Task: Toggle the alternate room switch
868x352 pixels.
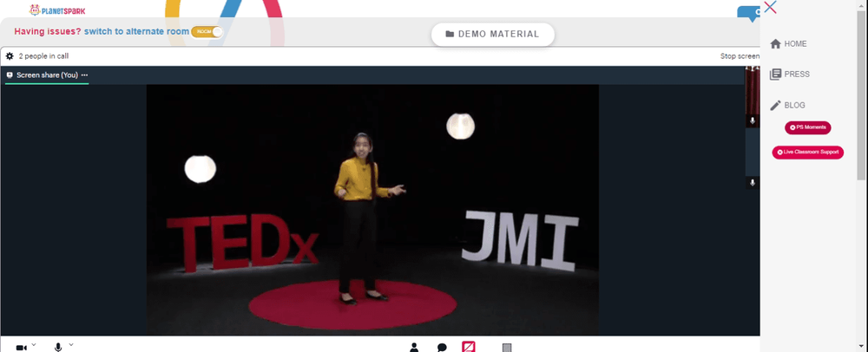Action: click(x=207, y=31)
